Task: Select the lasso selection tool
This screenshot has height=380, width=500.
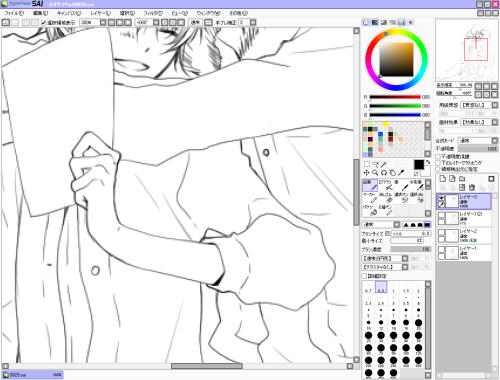Action: 376,164
